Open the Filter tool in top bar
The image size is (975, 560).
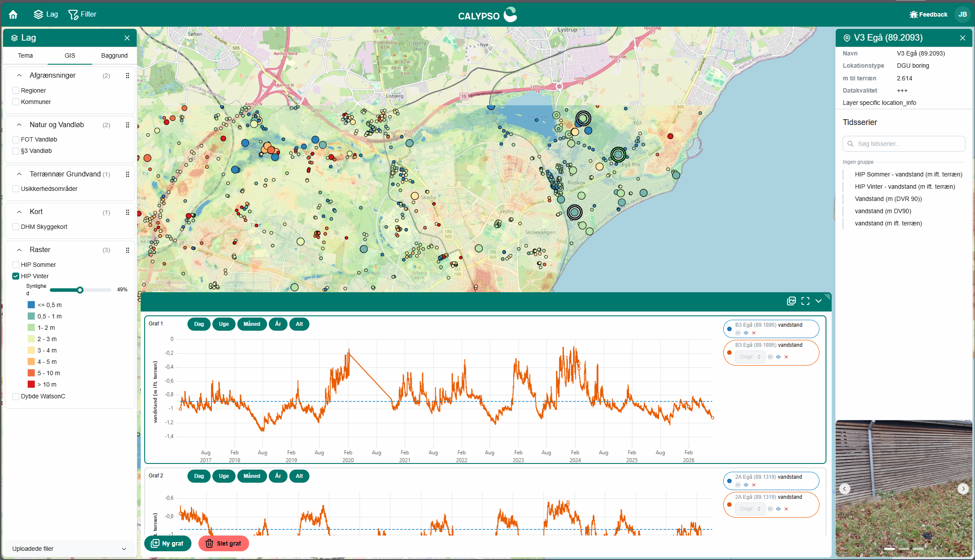tap(82, 14)
